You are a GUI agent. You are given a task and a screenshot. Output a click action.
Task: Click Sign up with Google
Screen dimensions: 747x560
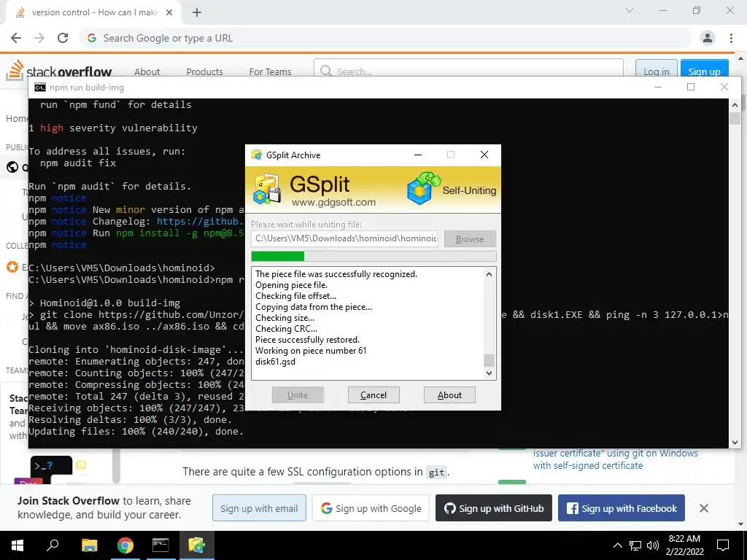[371, 508]
